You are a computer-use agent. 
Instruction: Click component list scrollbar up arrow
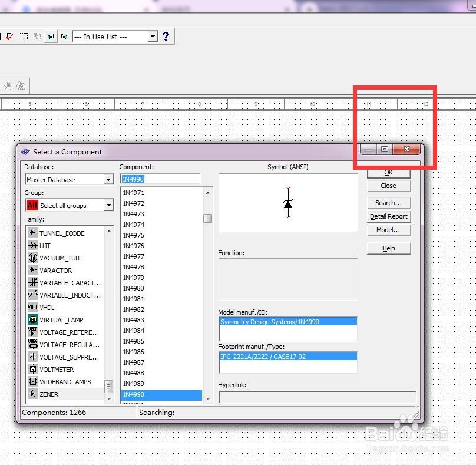208,193
